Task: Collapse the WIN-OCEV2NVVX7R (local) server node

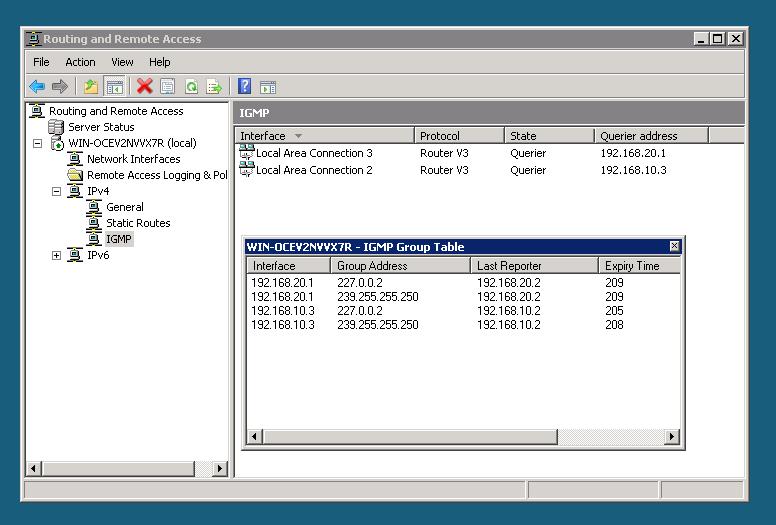Action: pyautogui.click(x=38, y=143)
